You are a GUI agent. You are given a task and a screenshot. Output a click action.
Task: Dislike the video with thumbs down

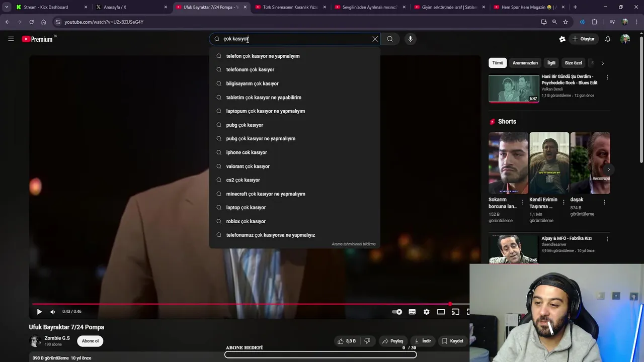(x=367, y=341)
